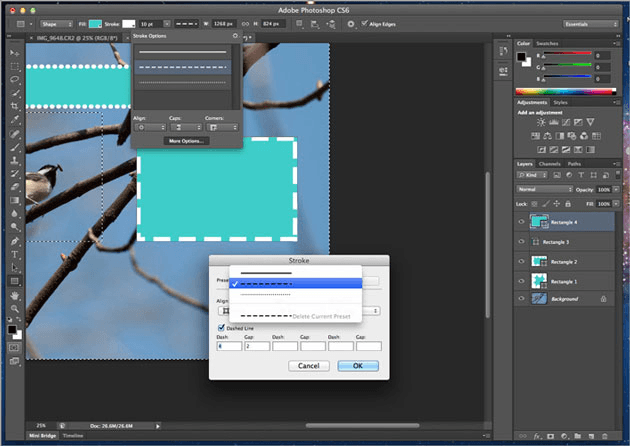The height and width of the screenshot is (446, 630).
Task: Switch to the Channels tab
Action: pyautogui.click(x=550, y=164)
